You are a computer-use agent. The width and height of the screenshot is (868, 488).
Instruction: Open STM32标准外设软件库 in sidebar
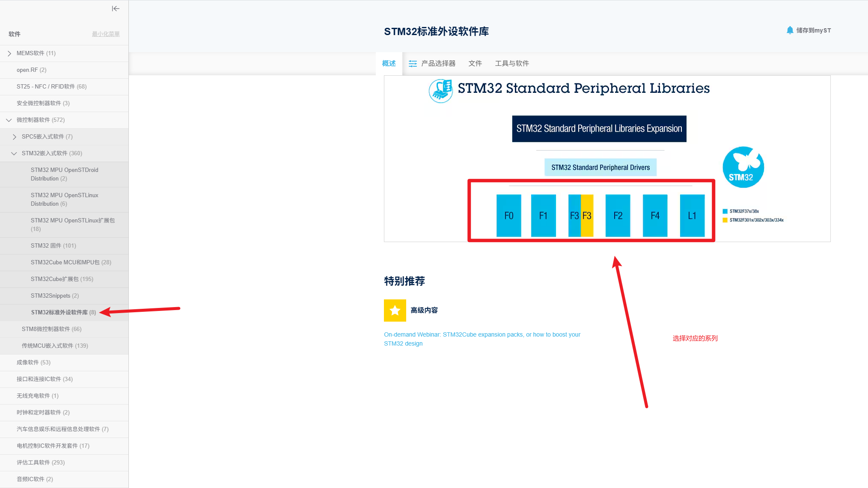coord(59,313)
